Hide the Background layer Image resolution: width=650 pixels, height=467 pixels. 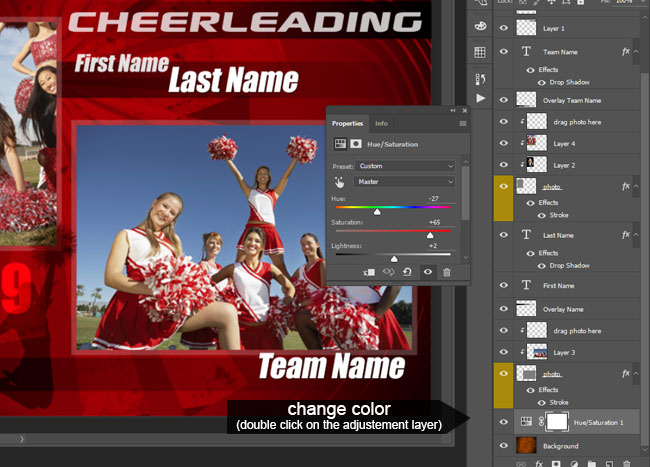[x=504, y=445]
